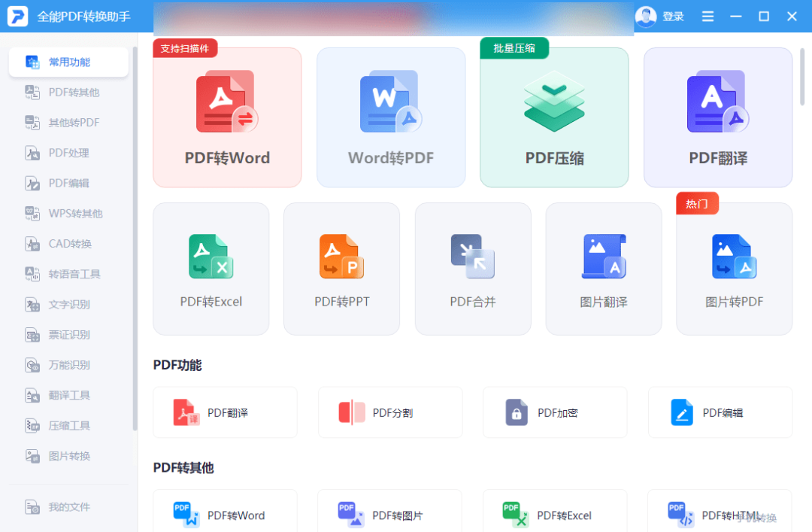Open PDF转HTML at the bottom
This screenshot has width=812, height=532.
(x=720, y=515)
